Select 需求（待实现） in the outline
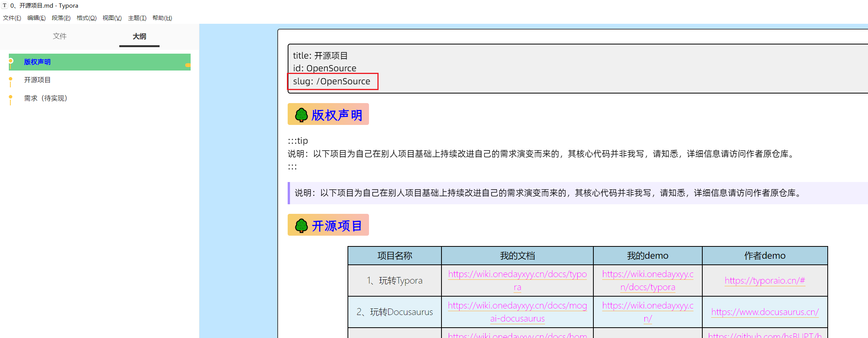 (x=46, y=98)
